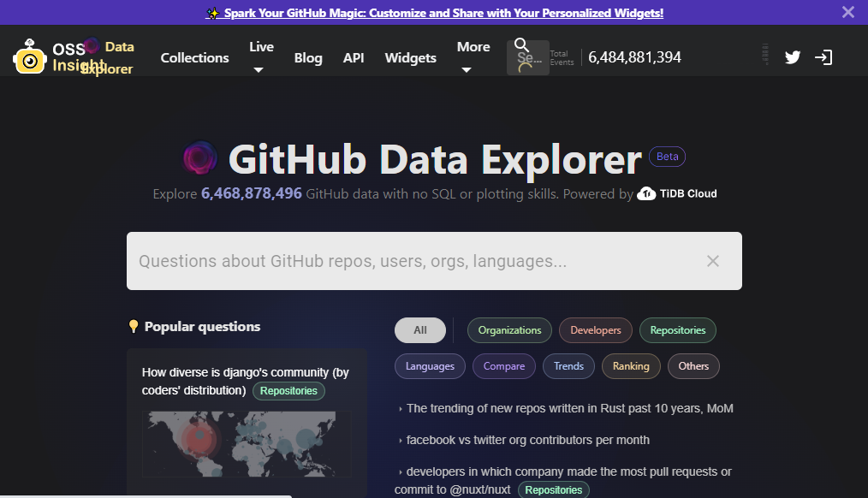The height and width of the screenshot is (498, 868).
Task: Clear the question input with the X icon
Action: (x=713, y=261)
